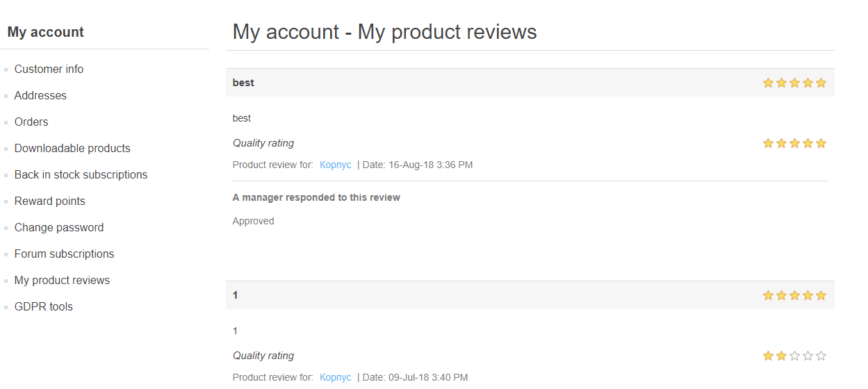
Task: Click fifth star of review '1' header
Action: 821,295
